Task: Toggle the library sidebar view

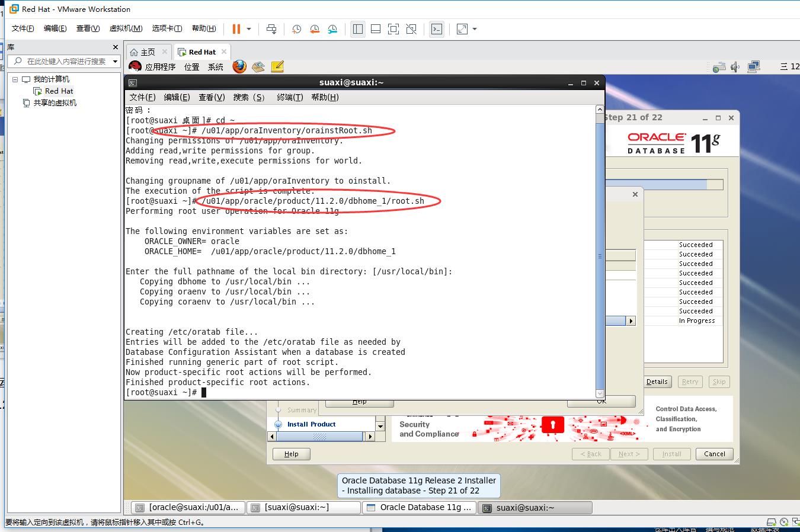Action: pyautogui.click(x=358, y=29)
